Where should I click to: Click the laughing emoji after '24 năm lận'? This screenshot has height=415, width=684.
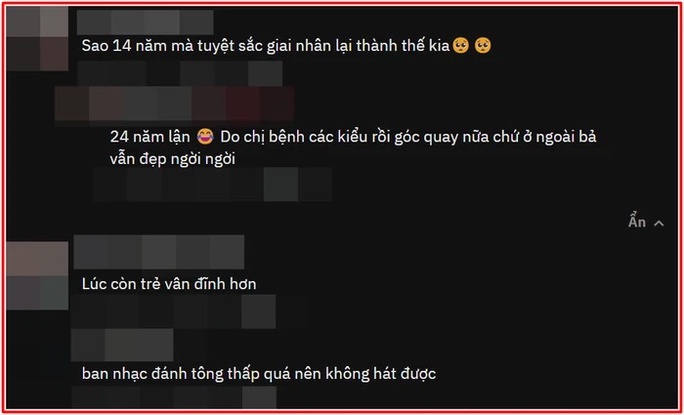coord(205,137)
